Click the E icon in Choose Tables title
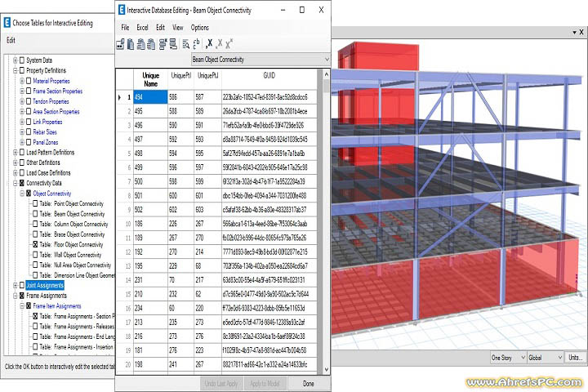This screenshot has height=392, width=588. click(x=7, y=23)
